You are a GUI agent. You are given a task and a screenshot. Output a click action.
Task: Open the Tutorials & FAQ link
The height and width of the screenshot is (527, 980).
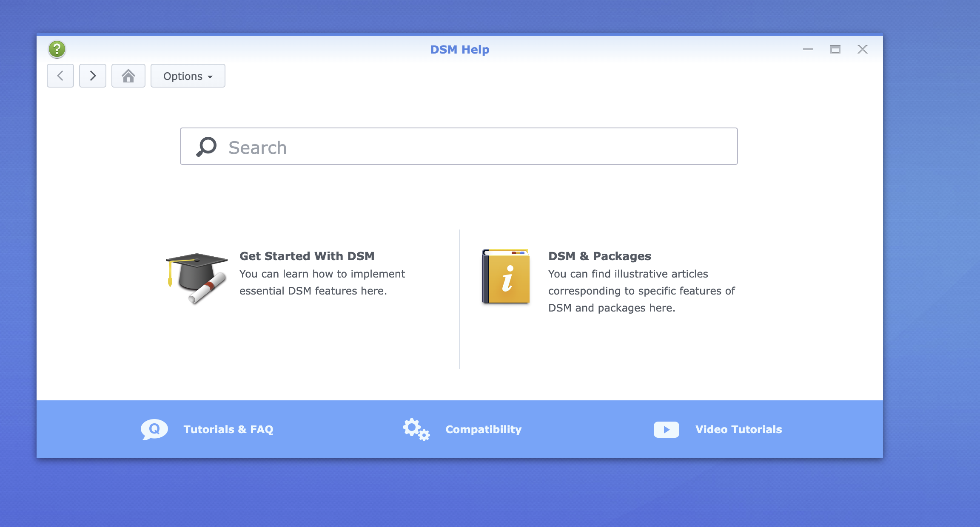pos(228,429)
